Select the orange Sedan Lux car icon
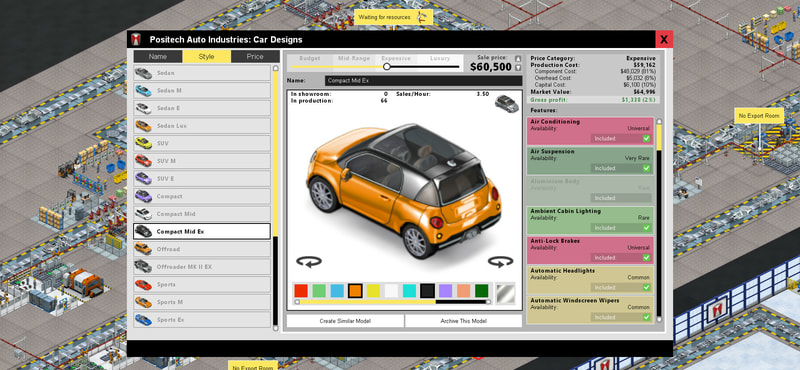The height and width of the screenshot is (370, 800). pos(143,126)
